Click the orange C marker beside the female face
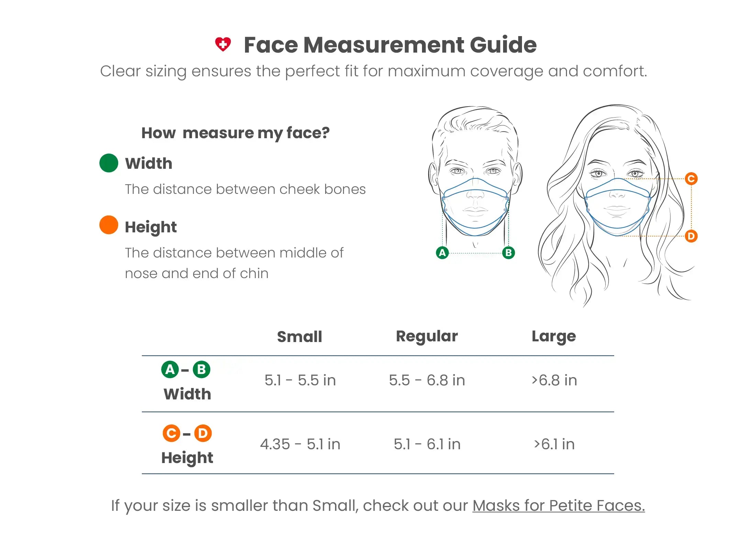The height and width of the screenshot is (550, 756). click(691, 179)
